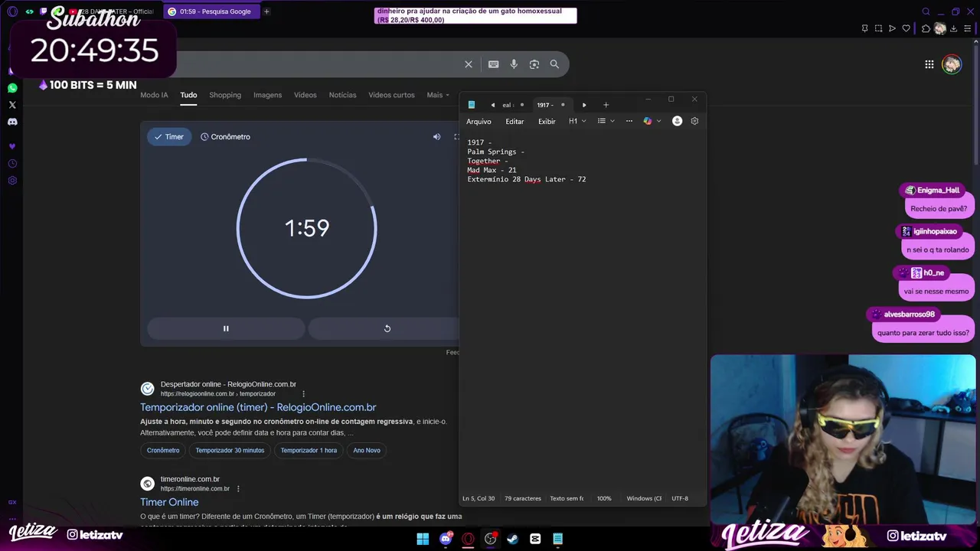Image resolution: width=980 pixels, height=551 pixels.
Task: Select the Timer mode chip
Action: (x=169, y=137)
